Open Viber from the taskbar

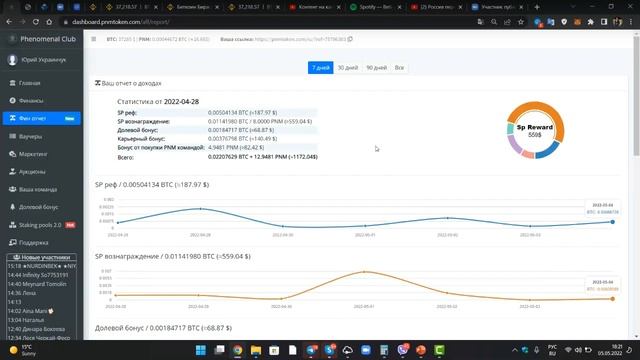[x=402, y=350]
